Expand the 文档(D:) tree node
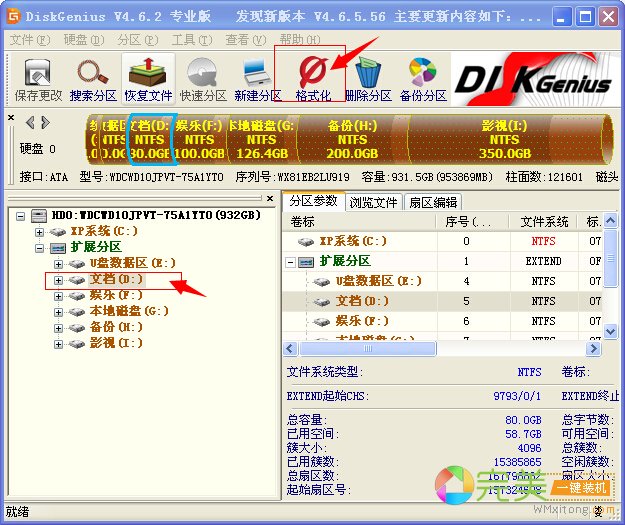 click(58, 280)
